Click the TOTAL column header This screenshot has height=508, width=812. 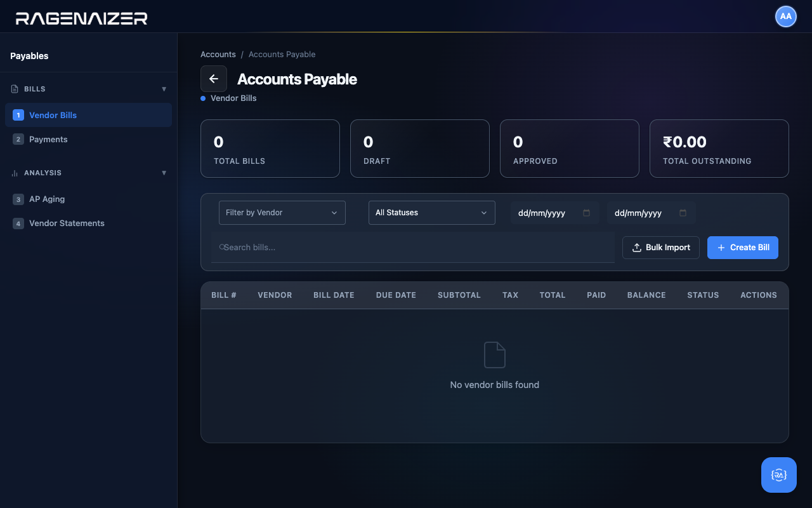pyautogui.click(x=553, y=295)
